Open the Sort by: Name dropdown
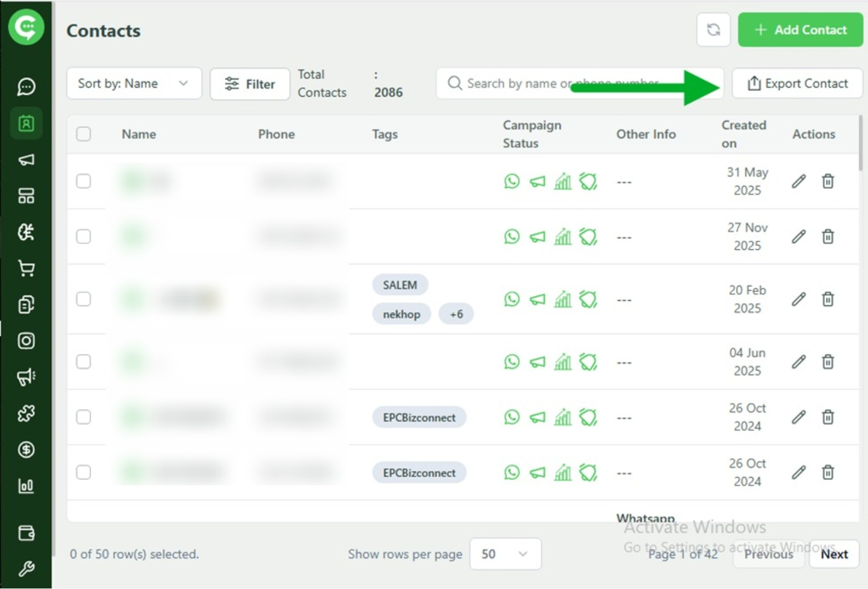The height and width of the screenshot is (589, 868). (x=134, y=83)
